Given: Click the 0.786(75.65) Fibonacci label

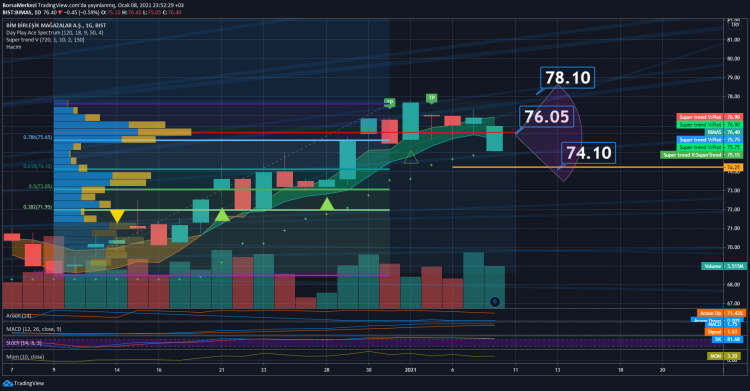Looking at the screenshot, I should (x=38, y=137).
